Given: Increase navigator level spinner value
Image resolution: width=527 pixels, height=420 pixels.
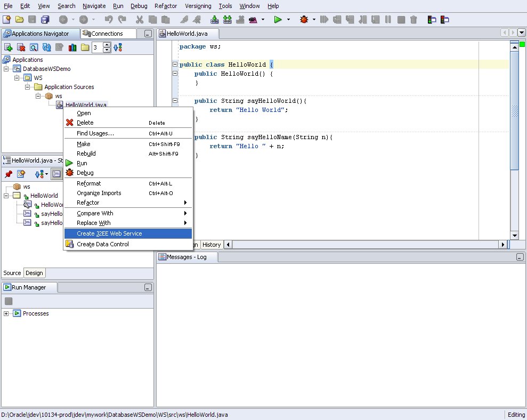Looking at the screenshot, I should tap(107, 45).
